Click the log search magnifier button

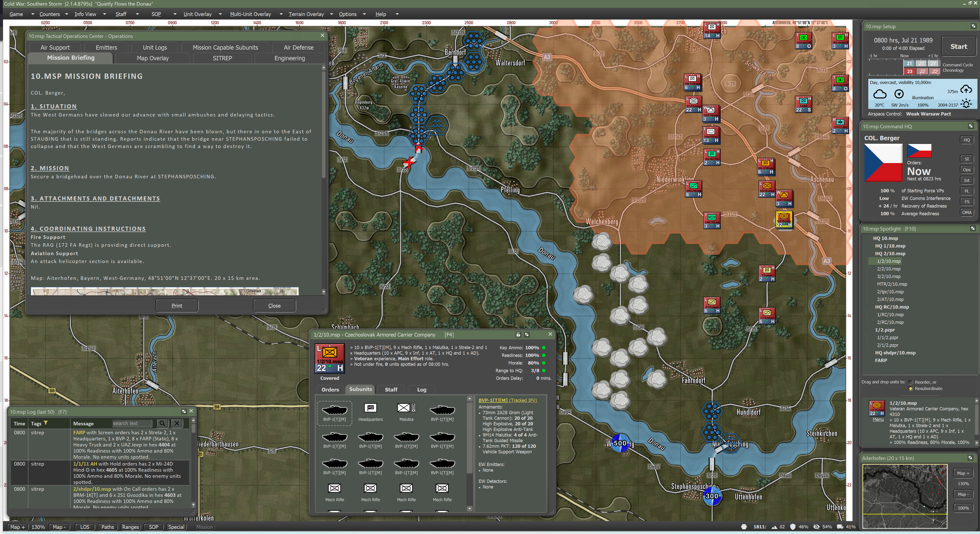(162, 423)
